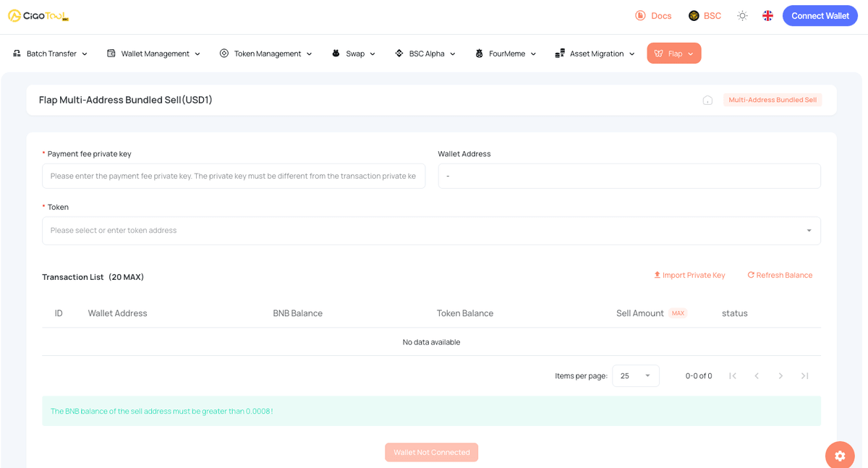This screenshot has width=868, height=468.
Task: Click the BSC coin icon
Action: pos(694,16)
